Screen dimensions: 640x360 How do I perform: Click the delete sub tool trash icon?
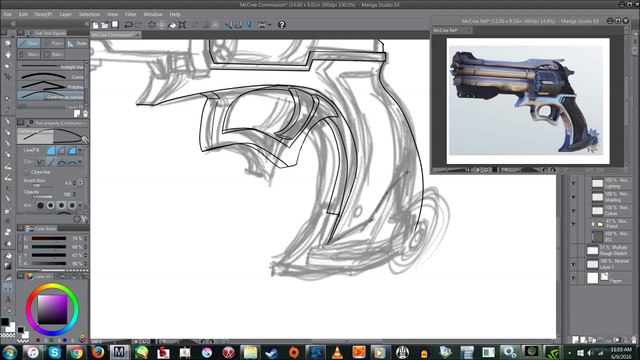pos(85,113)
